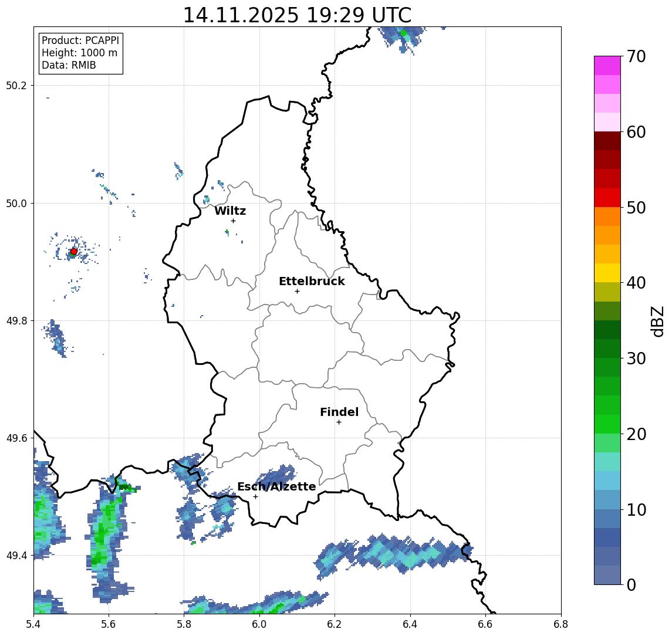Select the Ettelbruck city label
672x636 pixels.
pos(312,281)
